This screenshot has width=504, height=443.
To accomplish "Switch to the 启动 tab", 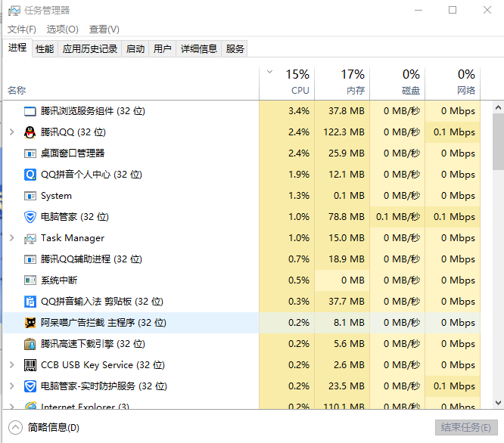I will (x=135, y=49).
